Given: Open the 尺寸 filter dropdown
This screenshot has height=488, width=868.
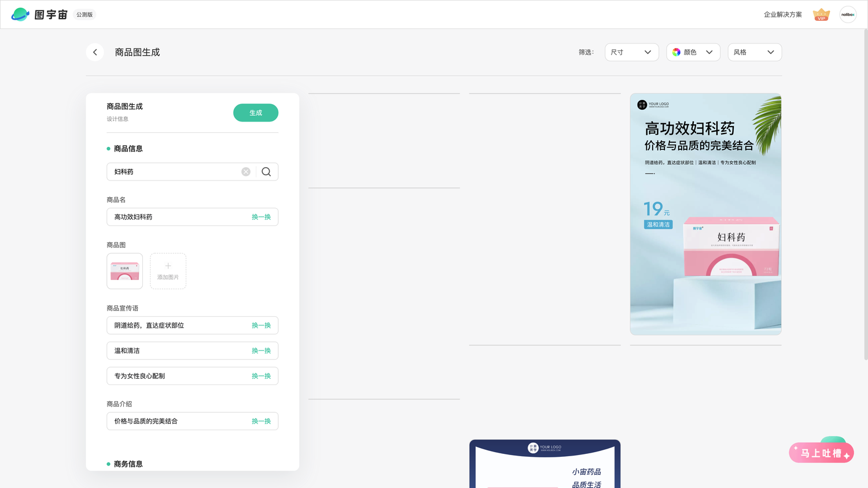Looking at the screenshot, I should [x=632, y=52].
